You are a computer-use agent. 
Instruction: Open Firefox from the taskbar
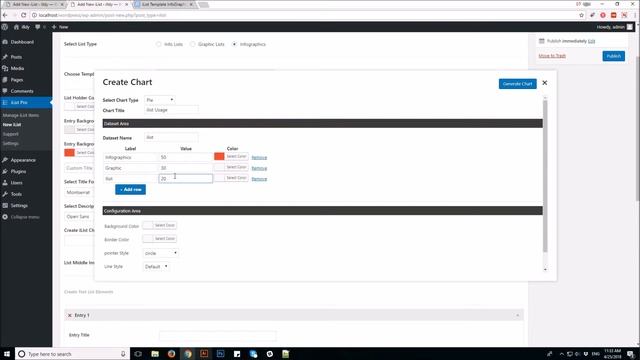171,354
